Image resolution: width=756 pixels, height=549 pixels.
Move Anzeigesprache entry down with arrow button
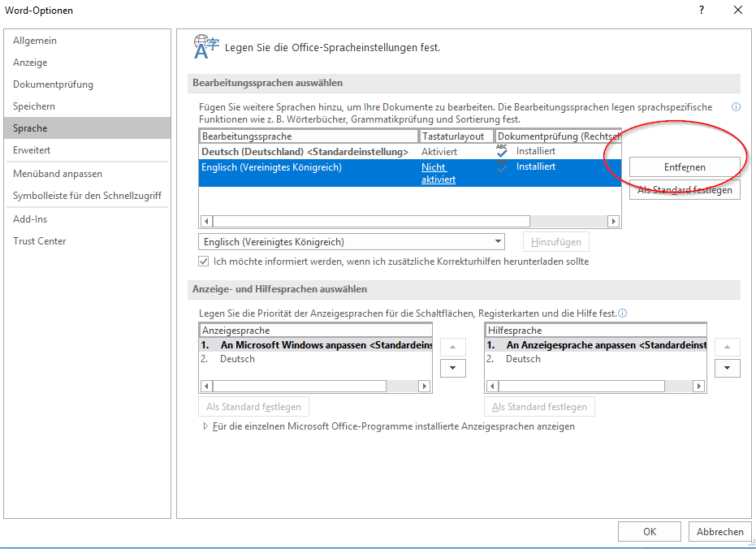coord(453,368)
